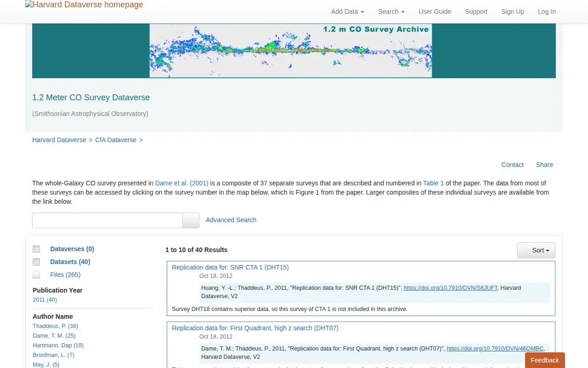Image resolution: width=588 pixels, height=368 pixels.
Task: Click into the dataverse search input field
Action: pos(107,220)
